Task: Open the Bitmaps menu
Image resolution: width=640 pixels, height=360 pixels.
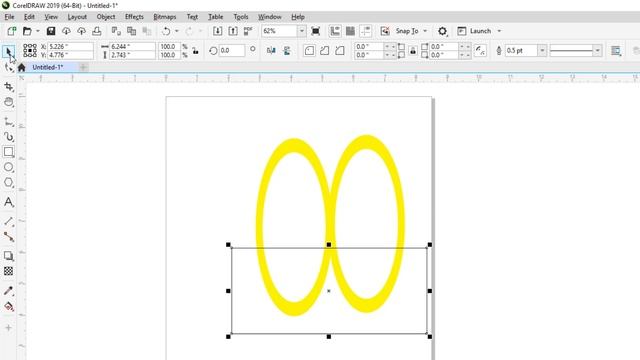Action: [x=164, y=17]
